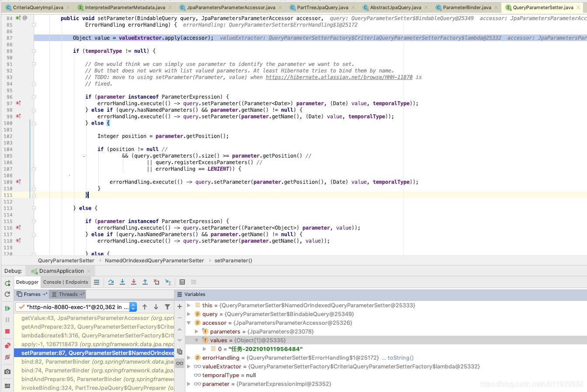Expand the 'this' variable node

[x=189, y=306]
